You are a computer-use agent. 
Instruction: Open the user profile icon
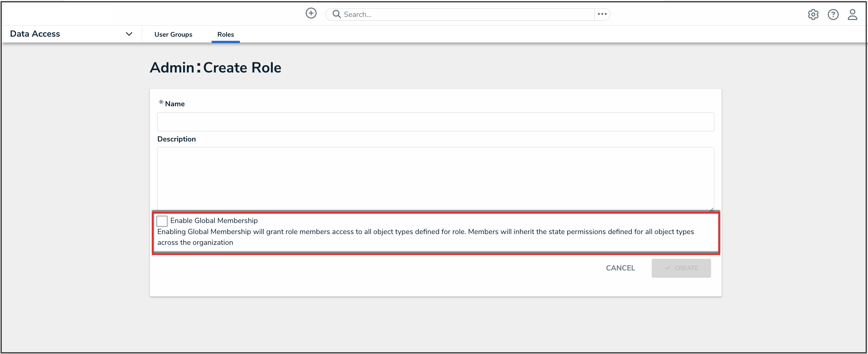[852, 15]
